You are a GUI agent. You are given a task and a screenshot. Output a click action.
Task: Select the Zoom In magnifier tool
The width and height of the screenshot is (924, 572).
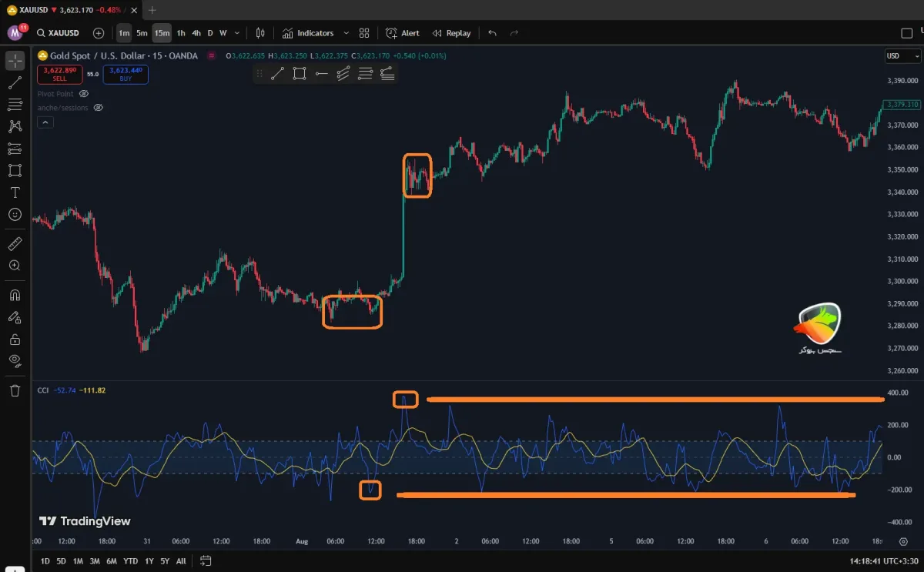[15, 266]
